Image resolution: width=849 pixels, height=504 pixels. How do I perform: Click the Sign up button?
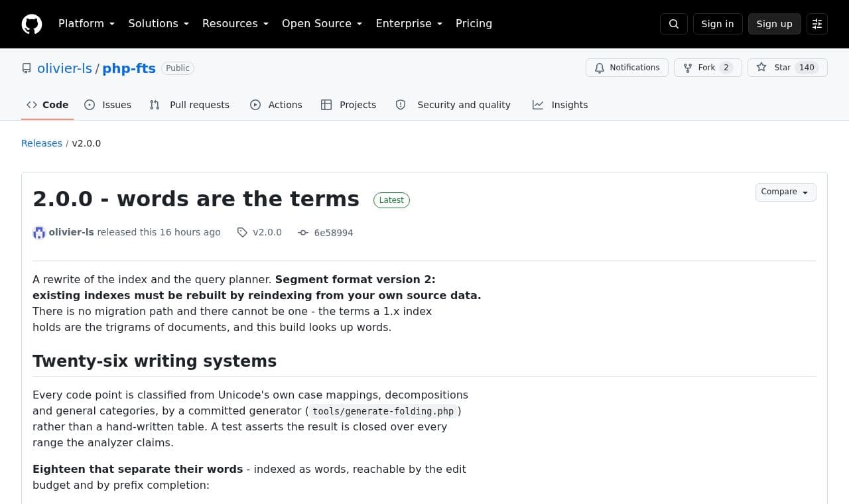tap(775, 24)
